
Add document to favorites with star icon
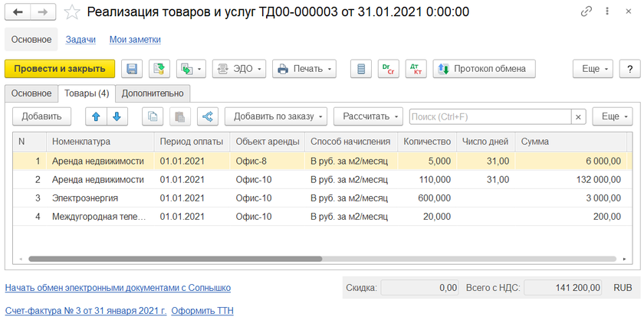point(71,12)
